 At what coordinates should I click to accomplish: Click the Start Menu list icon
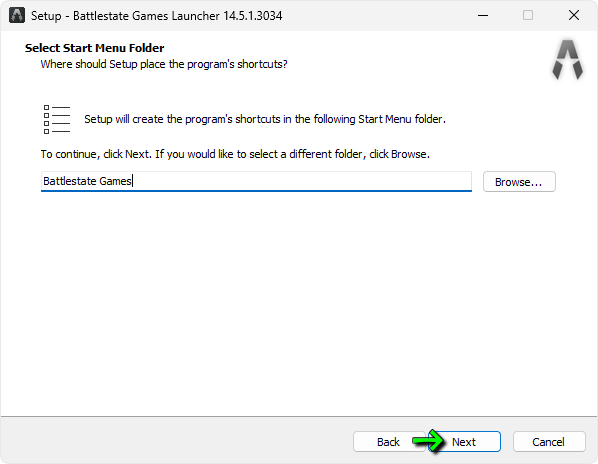57,119
